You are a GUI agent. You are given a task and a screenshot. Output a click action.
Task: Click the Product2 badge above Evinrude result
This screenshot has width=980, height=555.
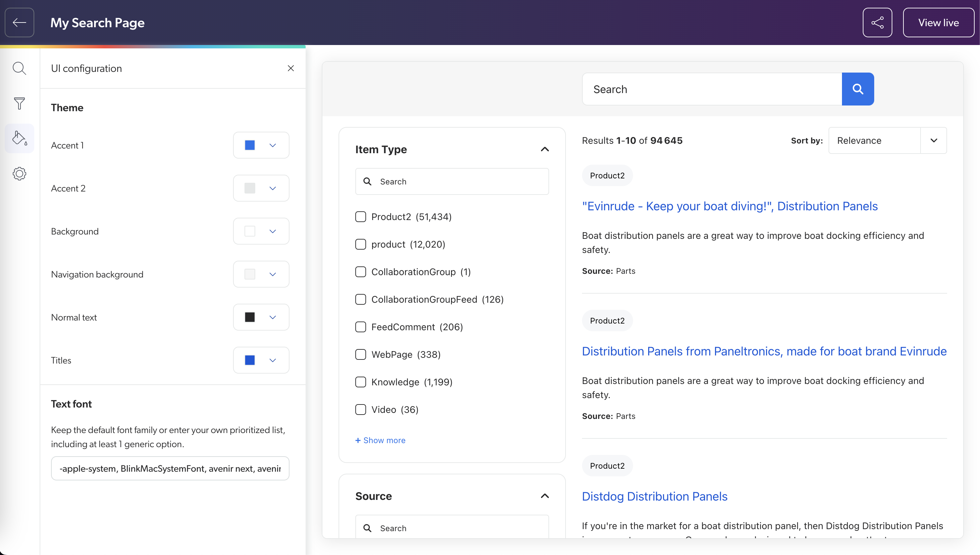[x=607, y=176]
